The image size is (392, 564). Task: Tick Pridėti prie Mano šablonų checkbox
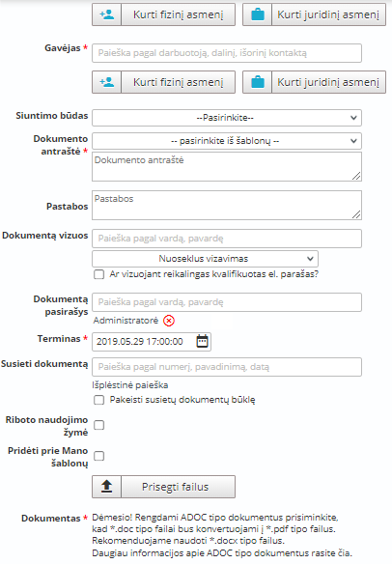pyautogui.click(x=98, y=456)
